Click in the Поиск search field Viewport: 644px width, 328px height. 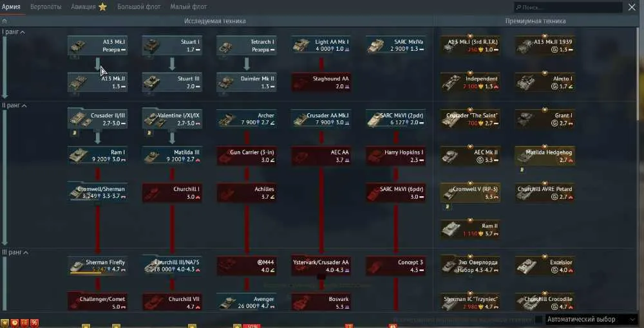[568, 7]
